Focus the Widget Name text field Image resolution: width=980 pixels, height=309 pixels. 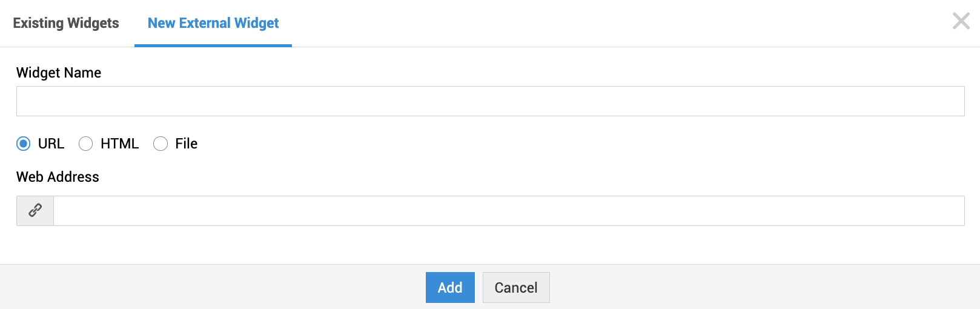490,101
